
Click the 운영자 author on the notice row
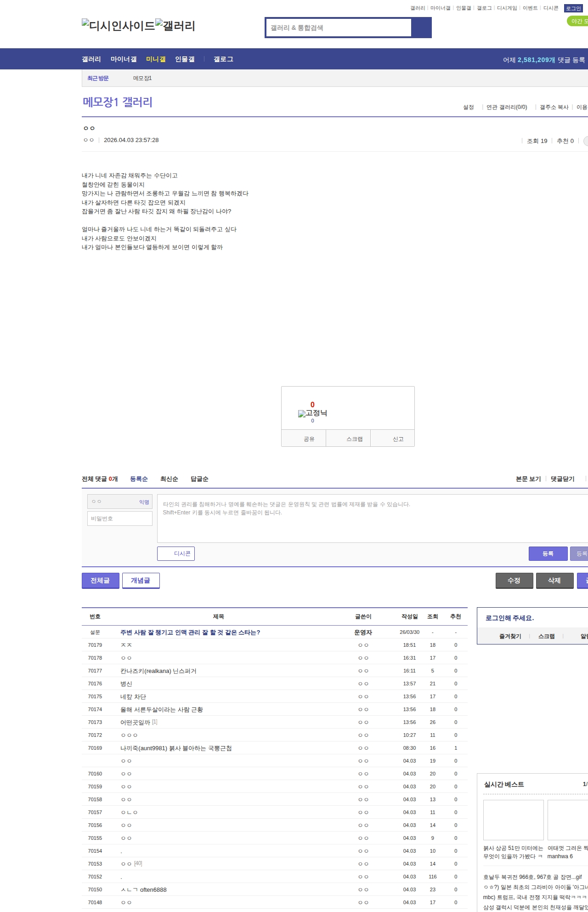coord(363,633)
